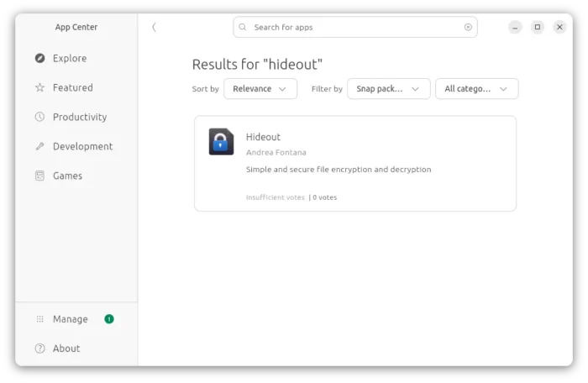
Task: Clear the search field with the X icon
Action: pyautogui.click(x=468, y=27)
